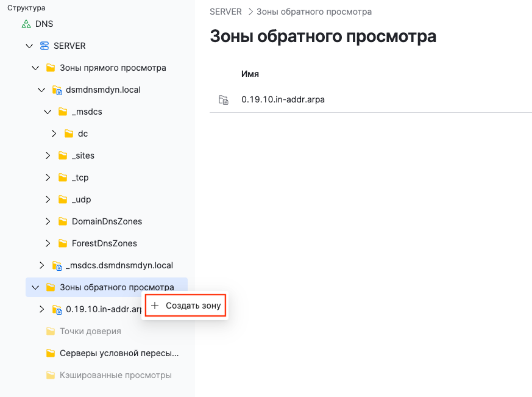This screenshot has height=397, width=532.
Task: Select the _tcp label
Action: [x=80, y=177]
